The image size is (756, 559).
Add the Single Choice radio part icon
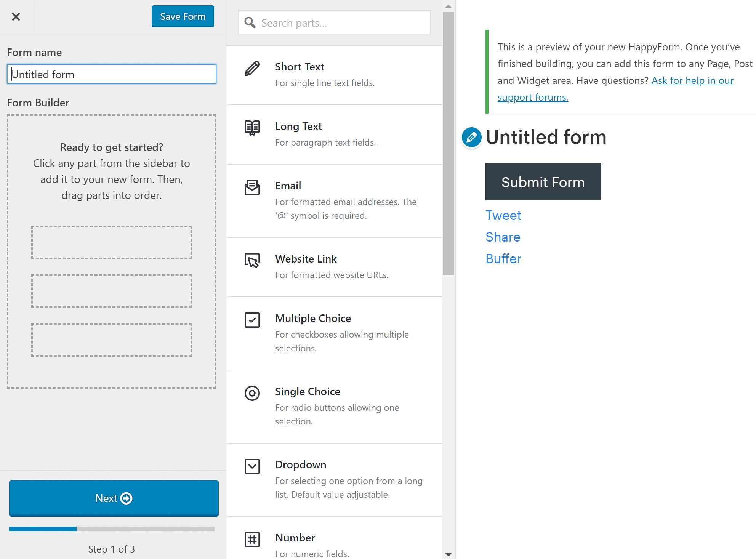tap(252, 393)
